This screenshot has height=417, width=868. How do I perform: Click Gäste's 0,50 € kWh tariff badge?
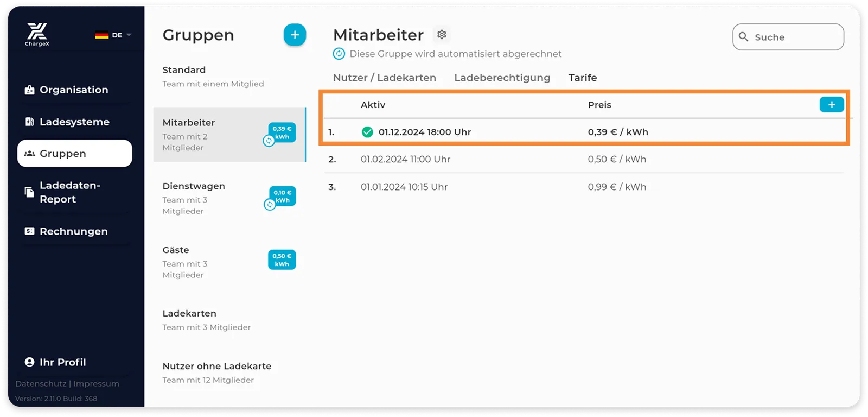pos(282,260)
